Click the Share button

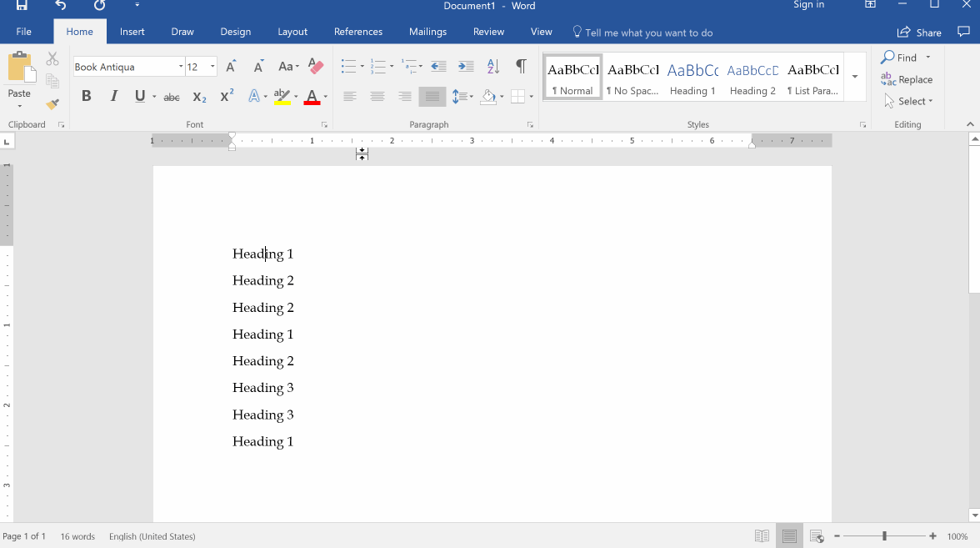point(918,32)
